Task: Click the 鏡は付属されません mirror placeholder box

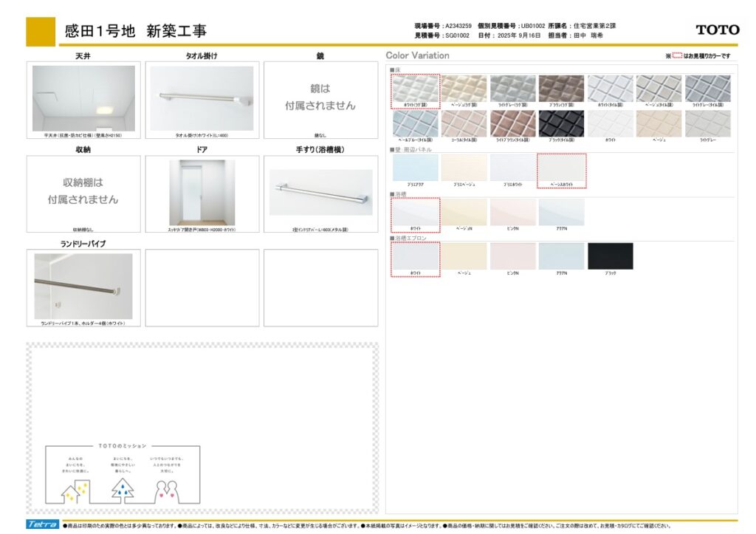Action: 320,99
